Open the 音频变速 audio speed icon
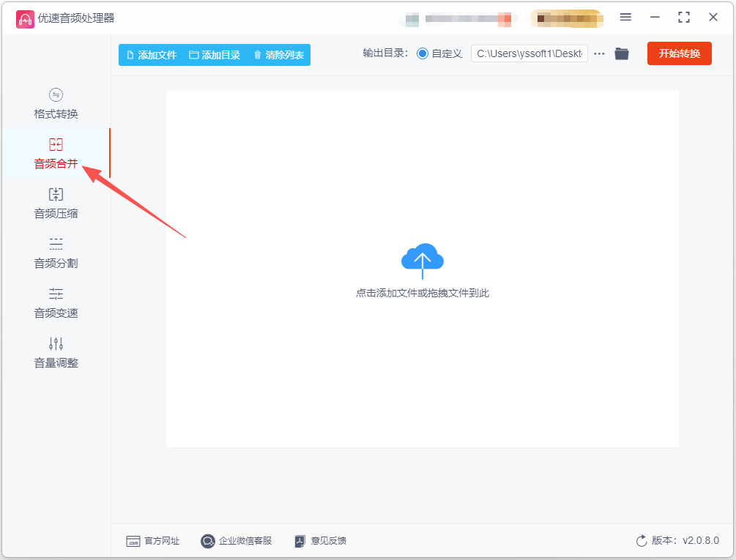 pos(56,294)
